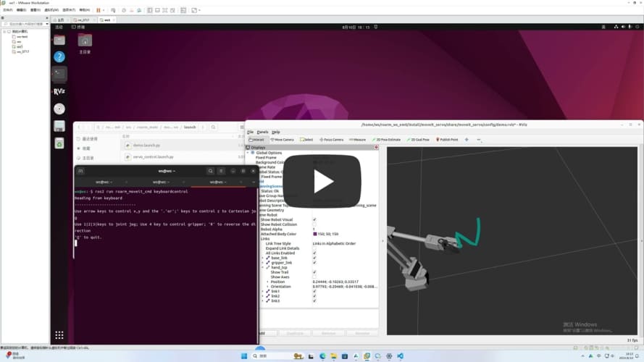
Task: Open Help icon in Ubuntu dock
Action: pos(59,56)
